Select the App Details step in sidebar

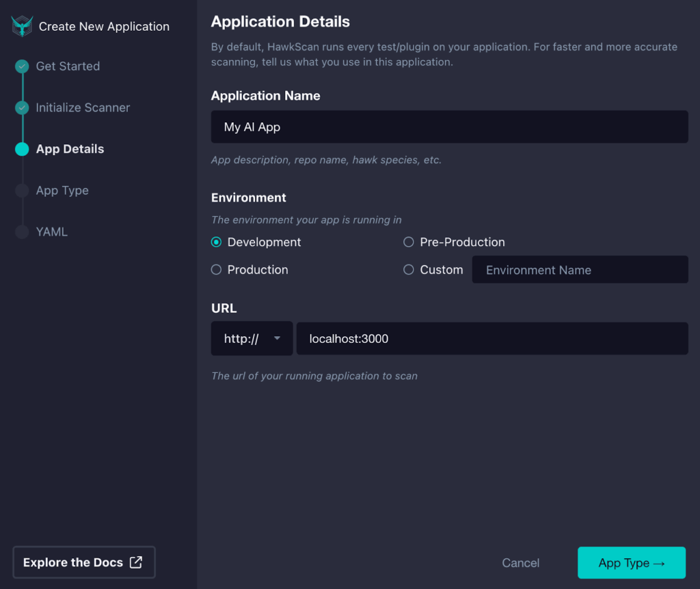pyautogui.click(x=69, y=149)
